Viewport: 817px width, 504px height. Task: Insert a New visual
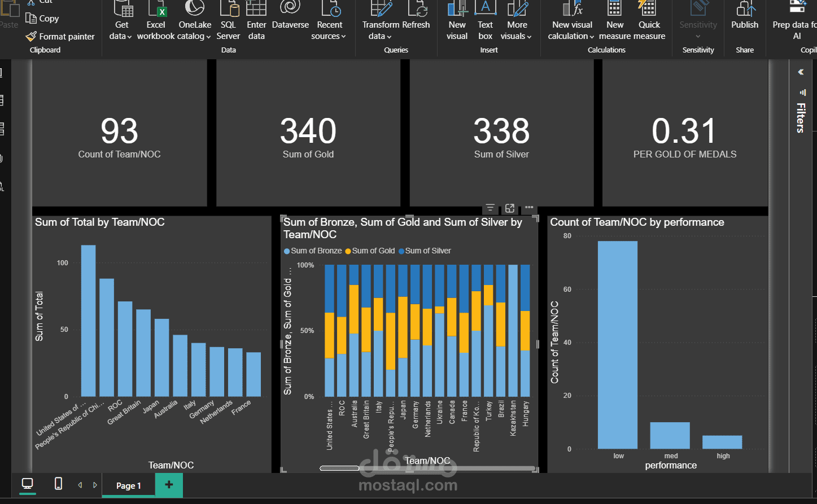(457, 20)
